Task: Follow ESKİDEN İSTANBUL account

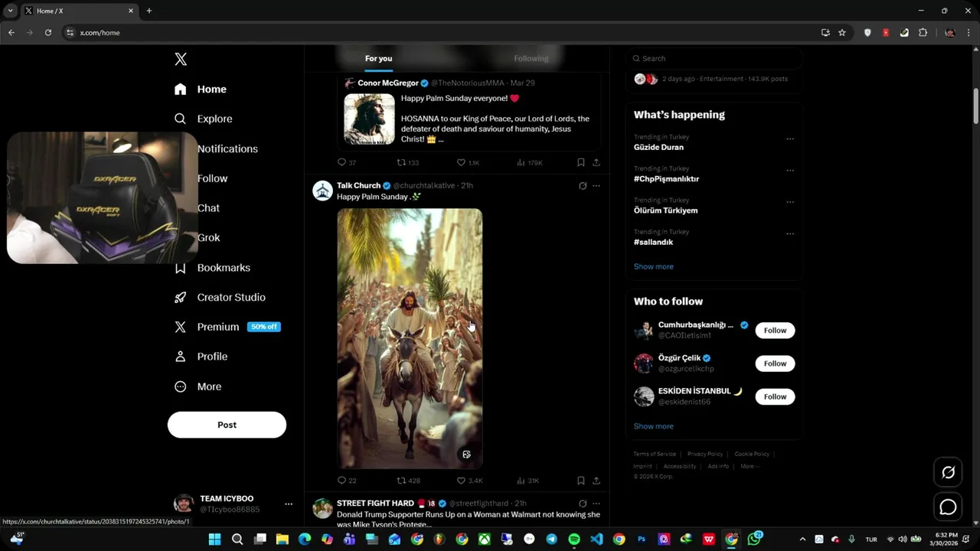Action: (775, 396)
